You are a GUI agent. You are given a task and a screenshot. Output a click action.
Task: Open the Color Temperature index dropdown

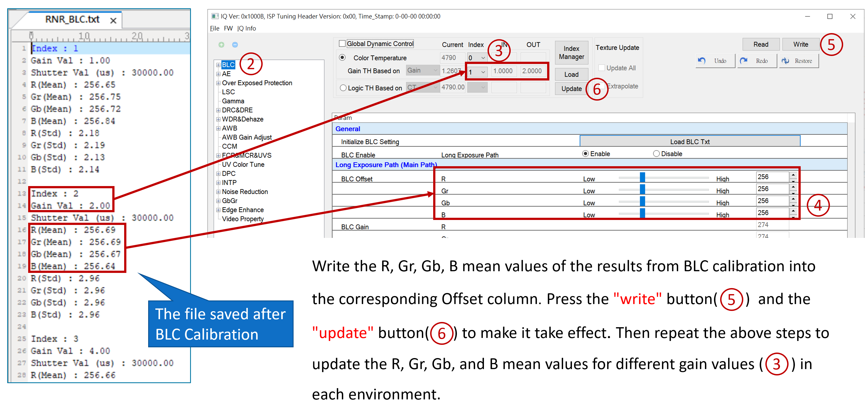click(483, 58)
